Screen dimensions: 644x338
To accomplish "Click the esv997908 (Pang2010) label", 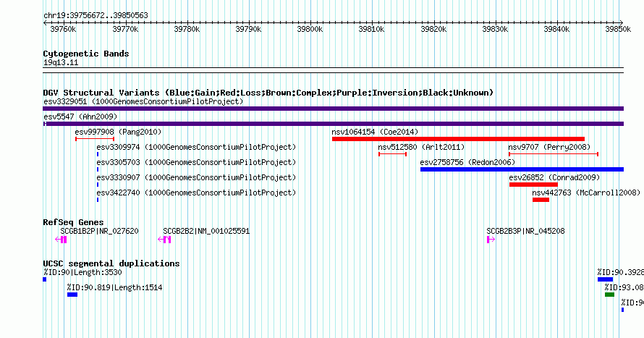I will click(x=118, y=132).
